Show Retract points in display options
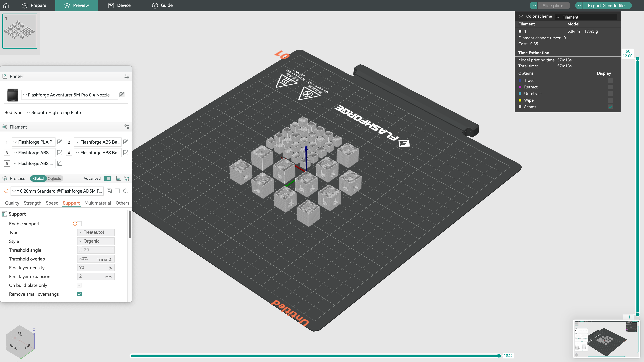Viewport: 644px width, 362px height. 611,87
